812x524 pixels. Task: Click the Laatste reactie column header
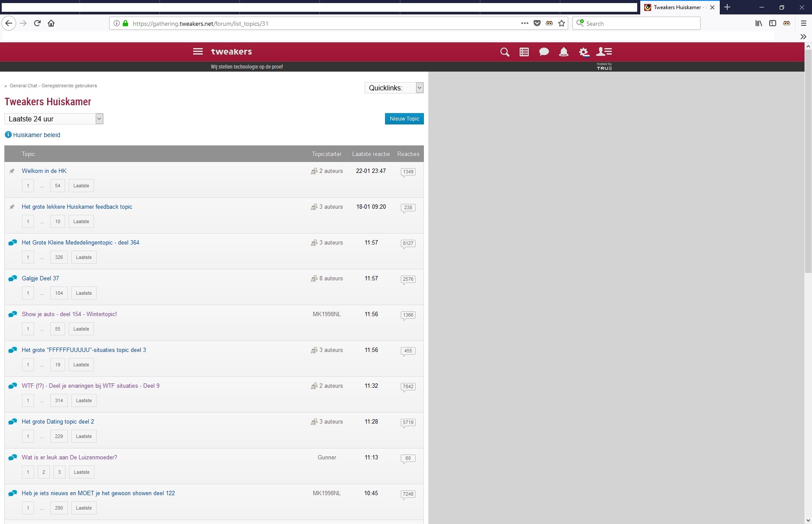click(371, 154)
